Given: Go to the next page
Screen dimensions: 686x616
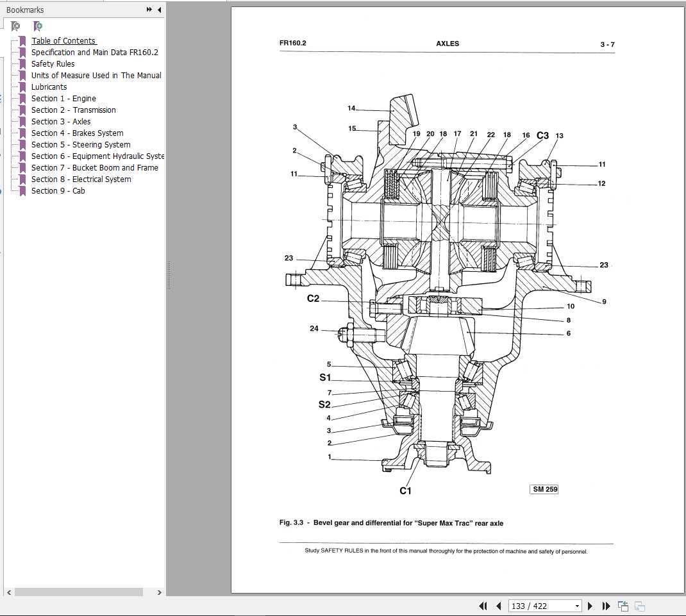Looking at the screenshot, I should 590,606.
